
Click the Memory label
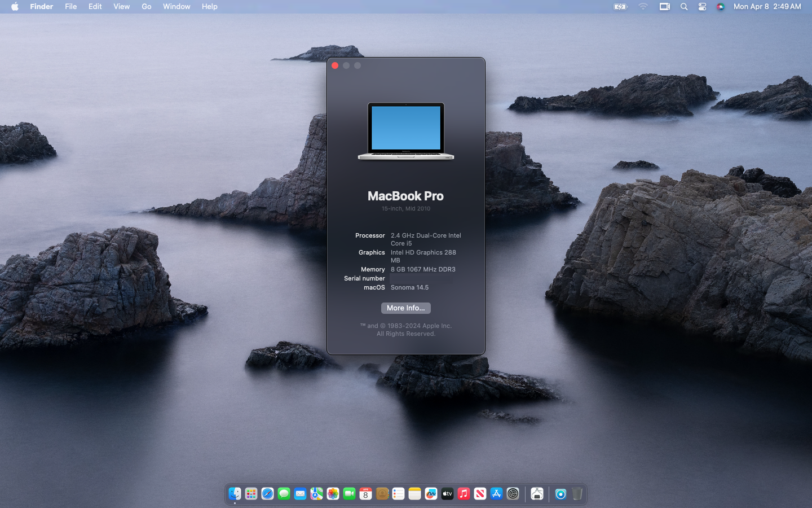[373, 270]
